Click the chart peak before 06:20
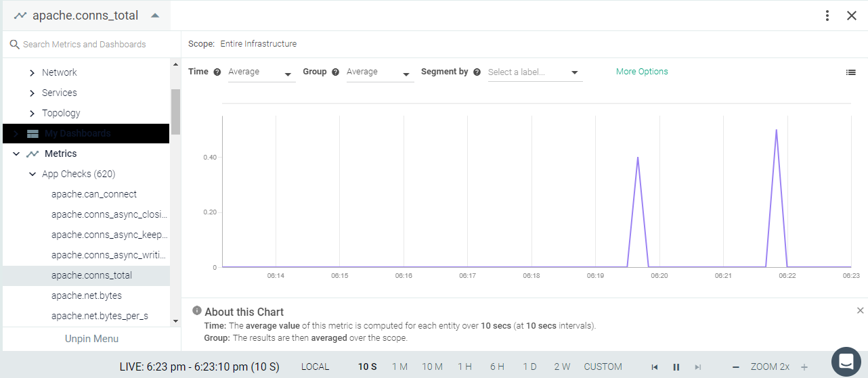Screen dimensions: 868x378 (x=638, y=158)
